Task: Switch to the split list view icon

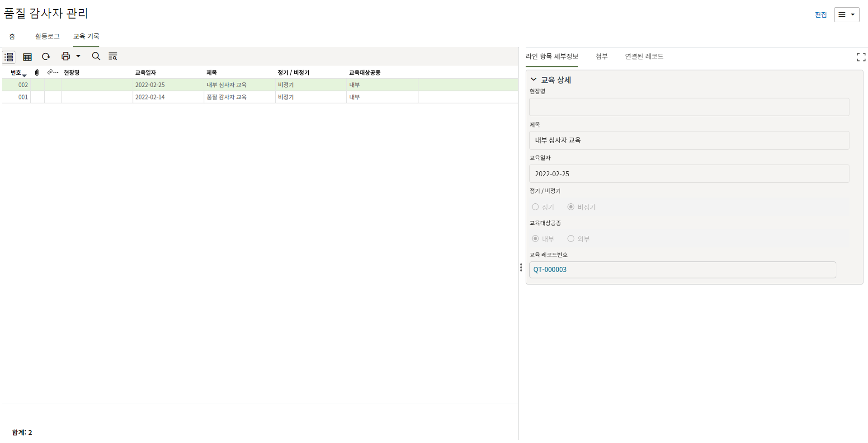Action: click(9, 57)
